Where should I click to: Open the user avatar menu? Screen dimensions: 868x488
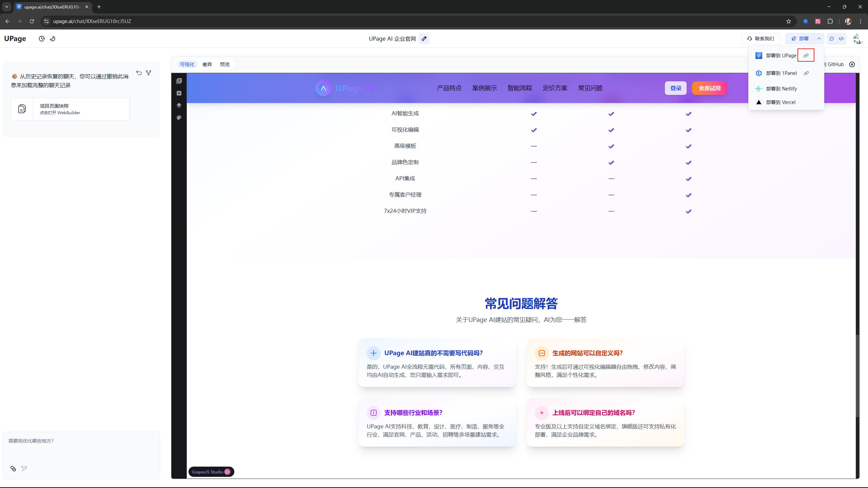(x=857, y=39)
